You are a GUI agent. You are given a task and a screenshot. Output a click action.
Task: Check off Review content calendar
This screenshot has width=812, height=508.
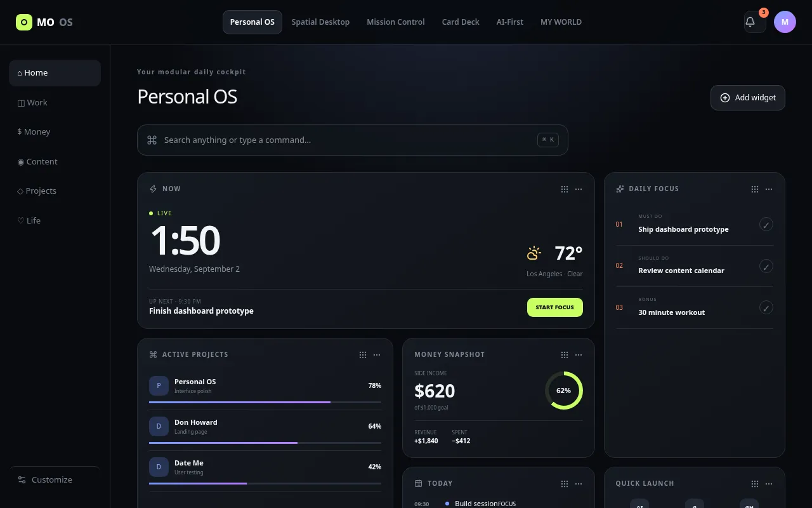[766, 266]
